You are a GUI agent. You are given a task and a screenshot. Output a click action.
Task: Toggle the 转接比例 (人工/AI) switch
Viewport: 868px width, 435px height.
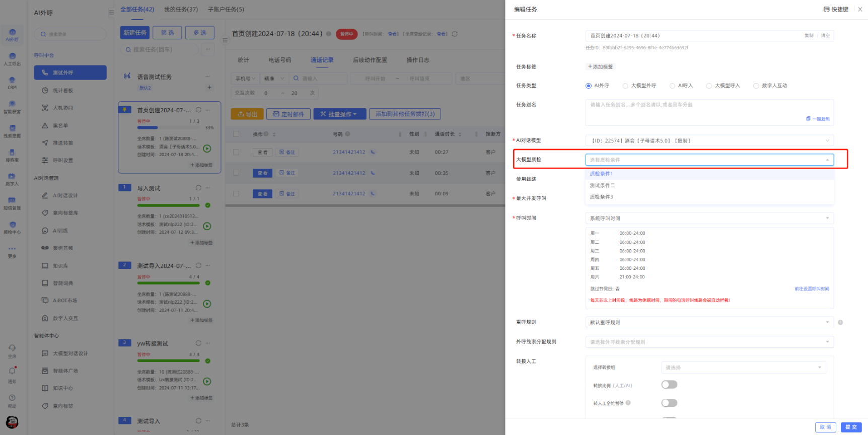[669, 385]
